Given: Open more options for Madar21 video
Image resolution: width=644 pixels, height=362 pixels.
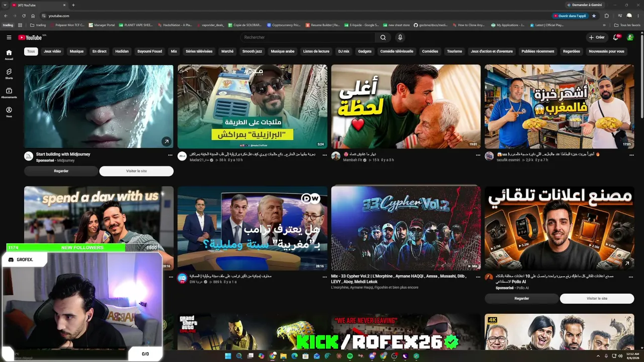Looking at the screenshot, I should (x=324, y=155).
